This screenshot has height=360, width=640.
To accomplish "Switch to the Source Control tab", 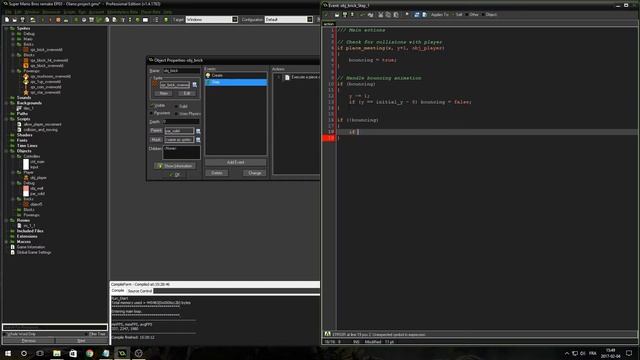I will point(140,291).
